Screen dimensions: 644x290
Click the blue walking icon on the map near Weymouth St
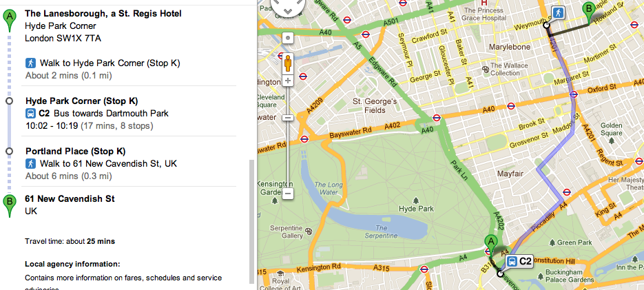(x=557, y=12)
